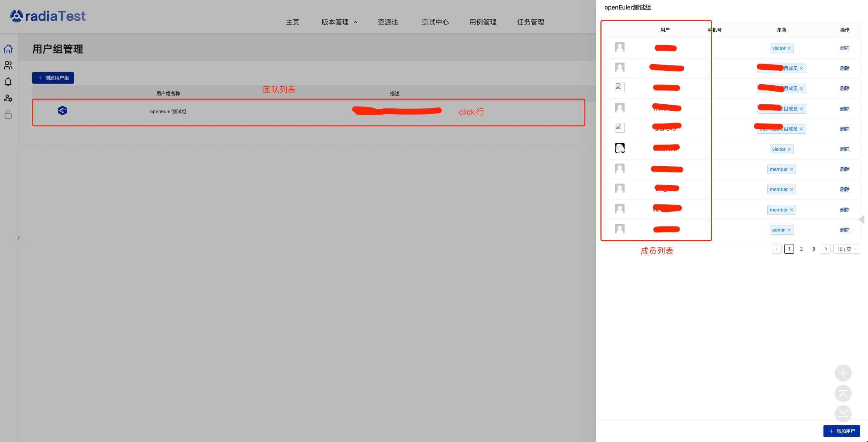The height and width of the screenshot is (442, 868).
Task: Click the 创建用户组 button
Action: 53,78
